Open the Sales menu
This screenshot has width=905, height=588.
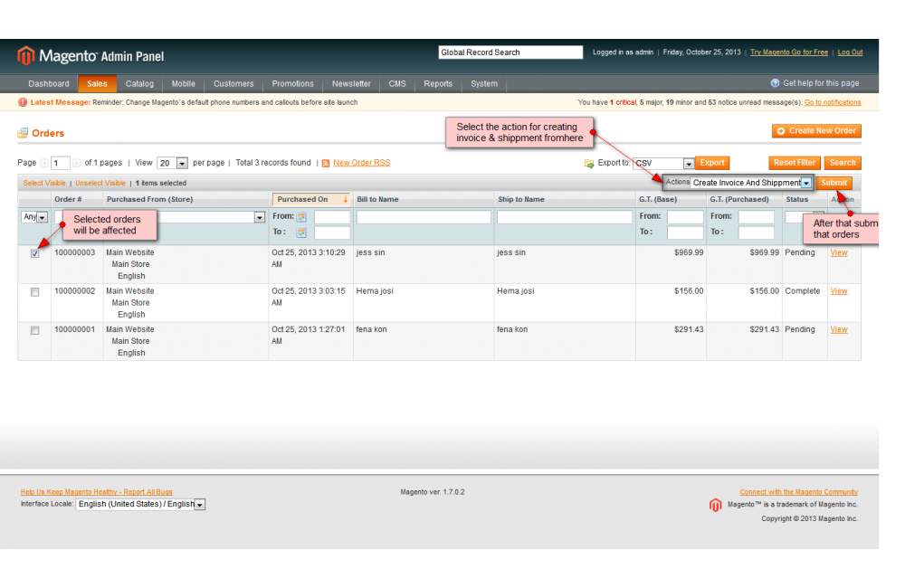[97, 83]
